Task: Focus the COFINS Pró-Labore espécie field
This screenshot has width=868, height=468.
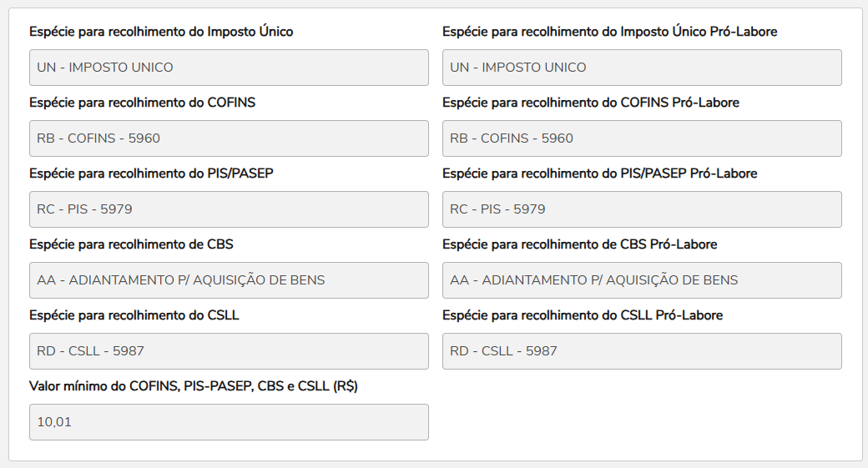Action: [642, 138]
